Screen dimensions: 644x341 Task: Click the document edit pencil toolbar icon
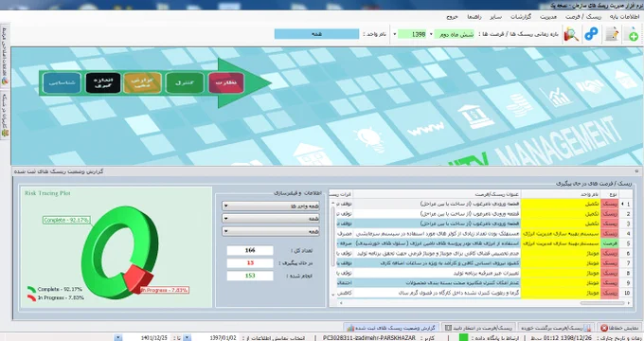(x=612, y=34)
